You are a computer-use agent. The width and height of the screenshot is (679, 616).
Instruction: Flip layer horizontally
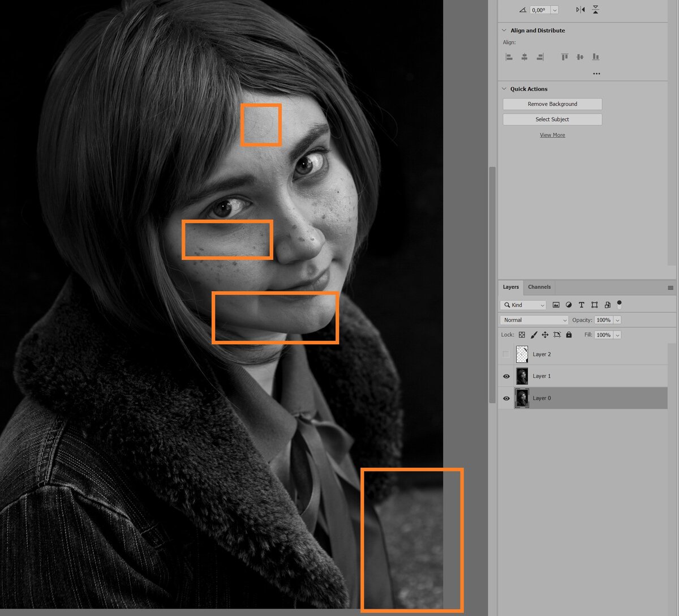click(x=581, y=10)
